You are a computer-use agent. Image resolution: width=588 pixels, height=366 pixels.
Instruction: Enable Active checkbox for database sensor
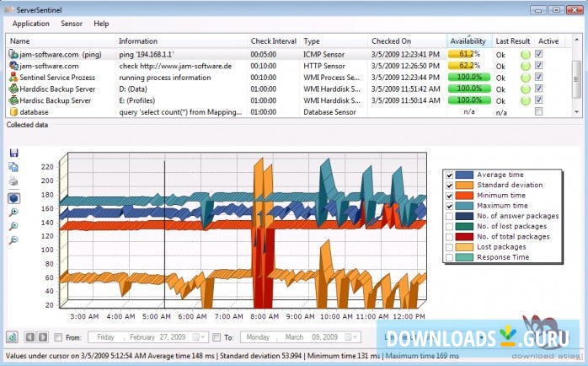(x=539, y=111)
